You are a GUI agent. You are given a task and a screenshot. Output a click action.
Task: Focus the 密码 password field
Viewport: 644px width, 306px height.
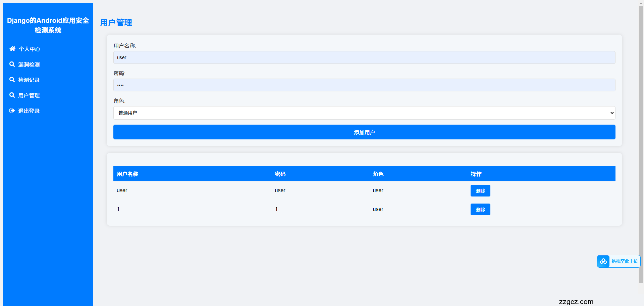point(364,85)
